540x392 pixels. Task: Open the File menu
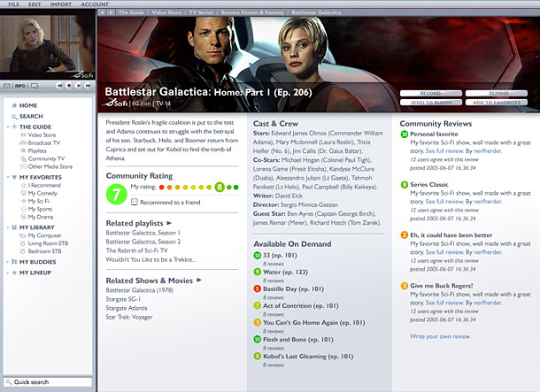[14, 4]
